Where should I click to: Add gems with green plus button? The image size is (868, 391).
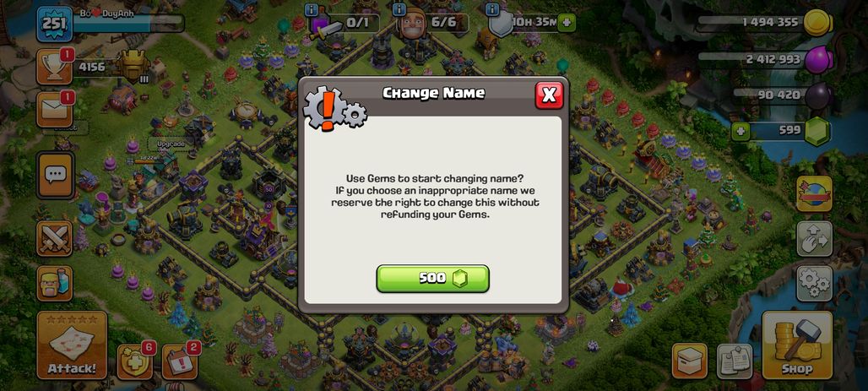click(x=740, y=132)
